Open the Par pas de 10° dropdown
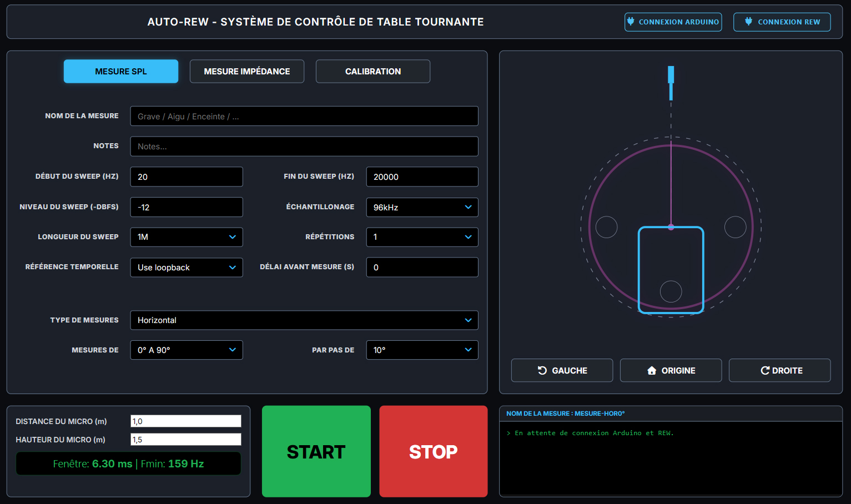The width and height of the screenshot is (851, 504). [422, 350]
